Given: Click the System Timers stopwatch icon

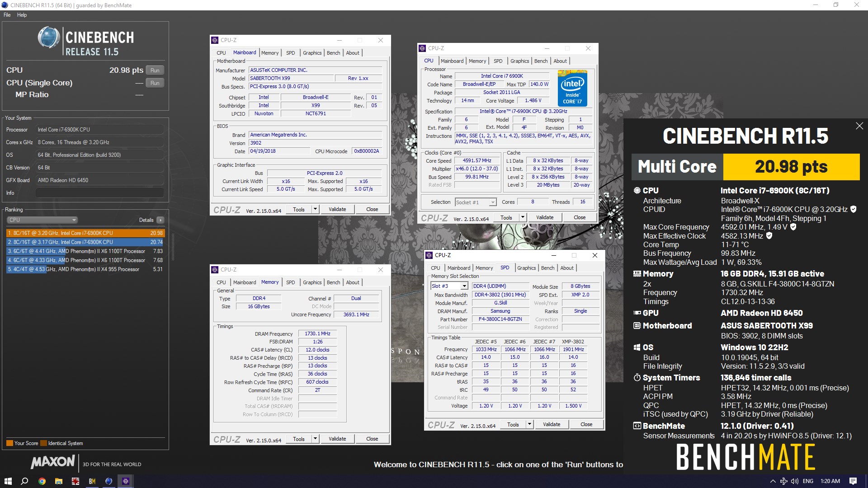Looking at the screenshot, I should tap(637, 377).
